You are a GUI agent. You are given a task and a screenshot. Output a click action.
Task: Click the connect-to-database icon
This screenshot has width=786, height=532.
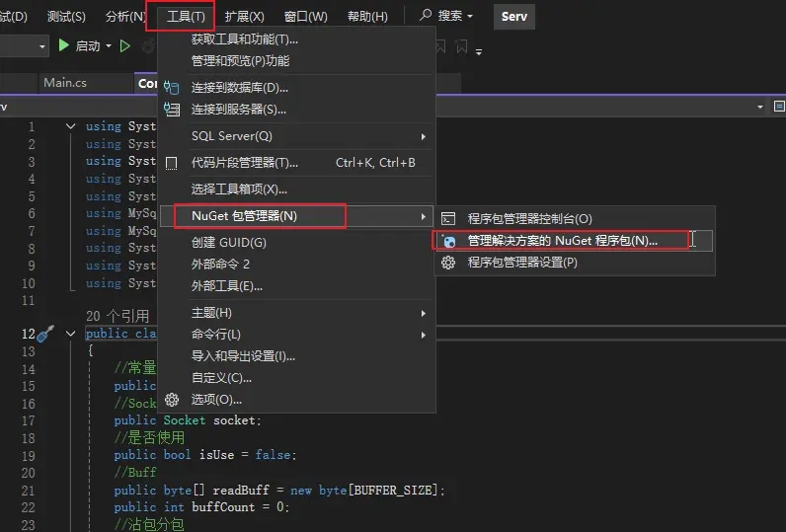click(x=172, y=88)
